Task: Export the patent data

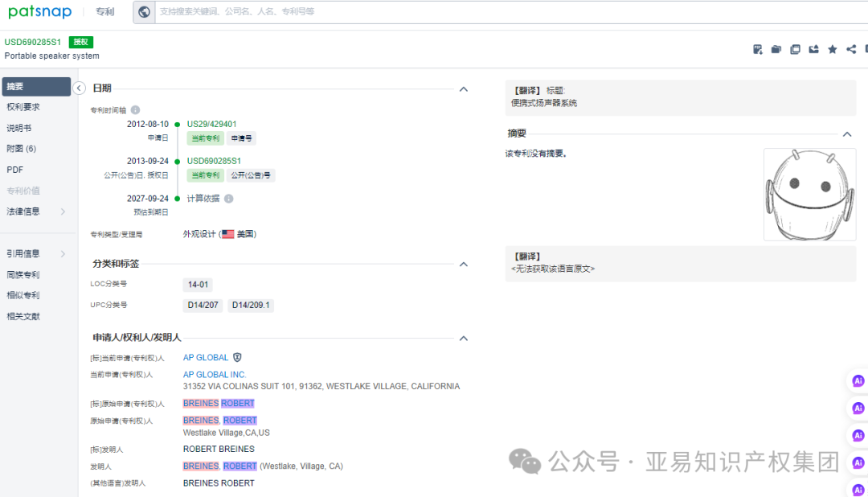Action: point(814,49)
